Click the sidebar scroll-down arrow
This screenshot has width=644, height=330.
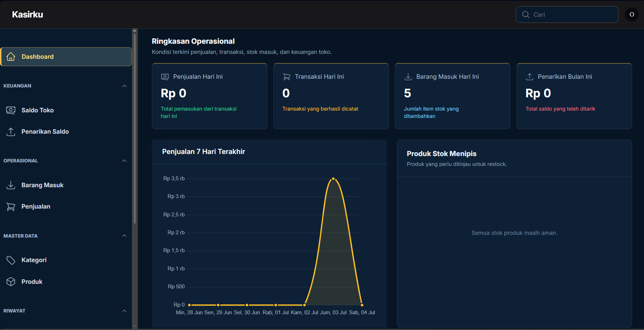coord(135,326)
